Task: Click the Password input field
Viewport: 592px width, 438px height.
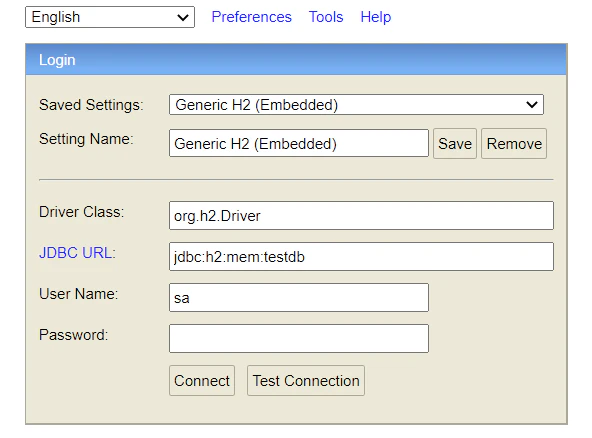Action: (299, 338)
